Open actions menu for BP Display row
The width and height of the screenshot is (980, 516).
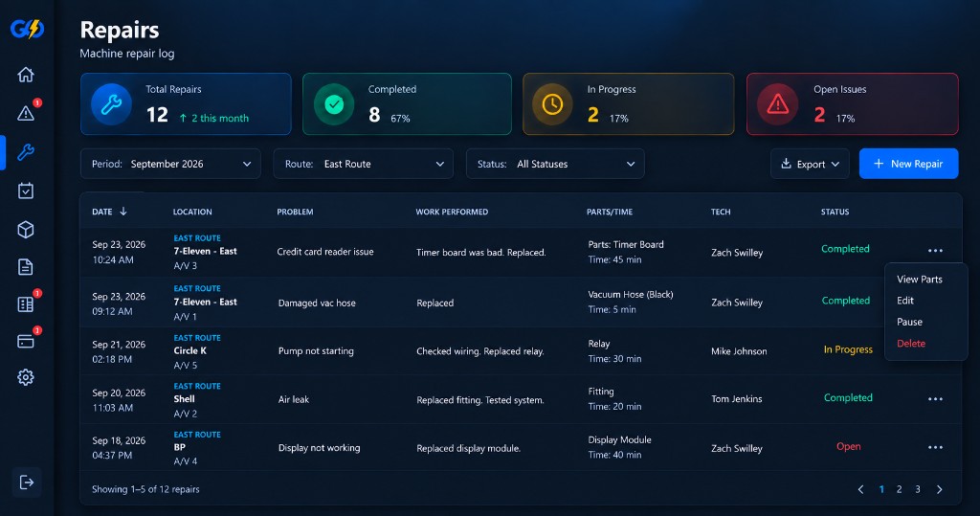[x=935, y=447]
